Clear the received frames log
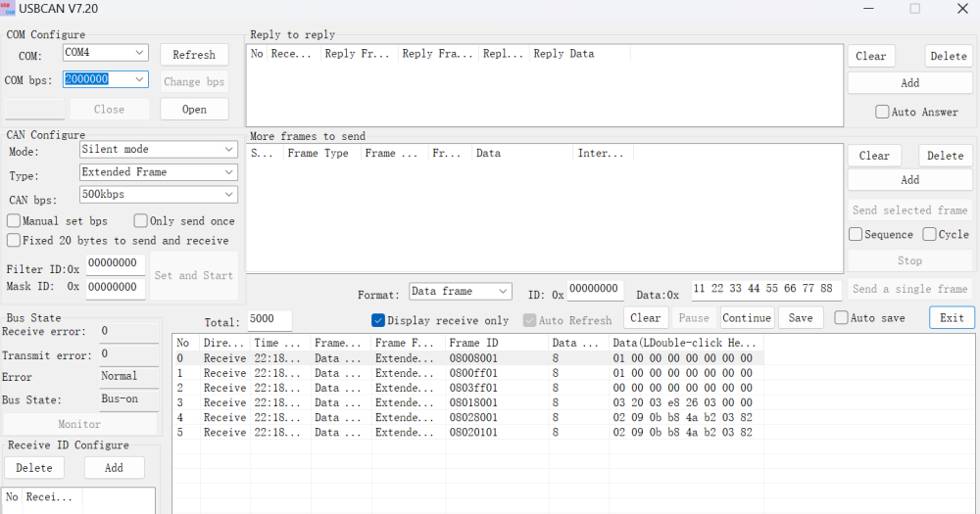 coord(646,318)
